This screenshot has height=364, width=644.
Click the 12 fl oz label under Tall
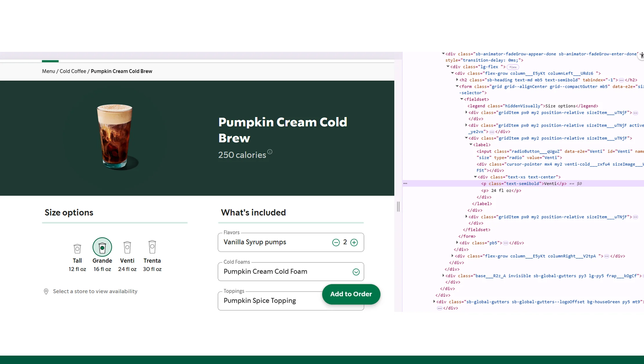(77, 269)
